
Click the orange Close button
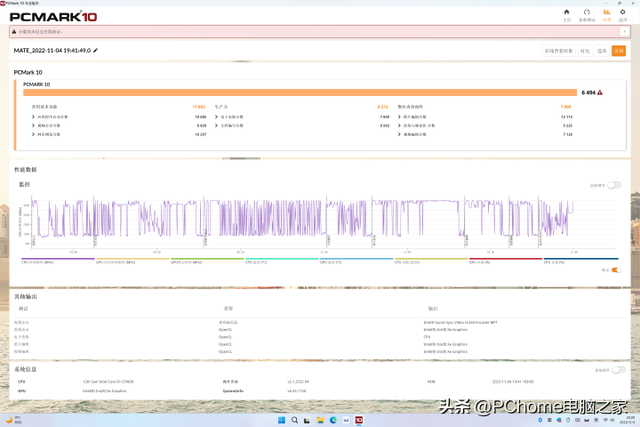point(618,51)
